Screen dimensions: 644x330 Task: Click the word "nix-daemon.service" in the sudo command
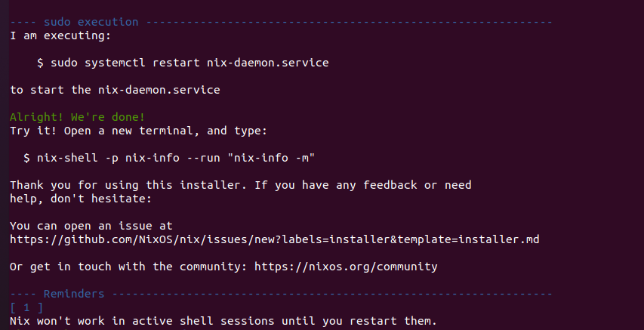267,63
